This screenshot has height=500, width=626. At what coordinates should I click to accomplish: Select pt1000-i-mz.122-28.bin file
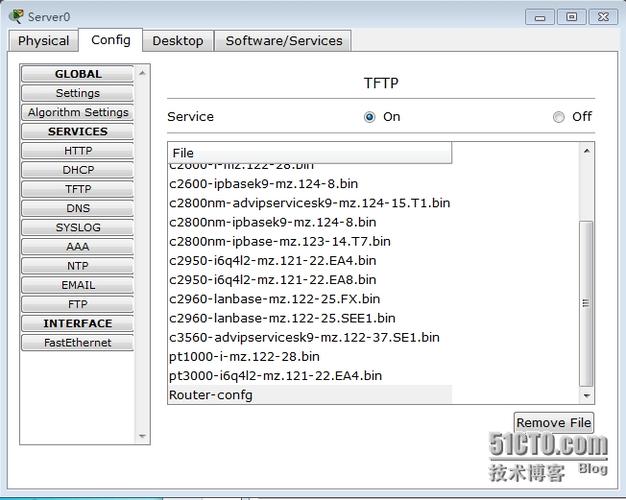coord(310,356)
